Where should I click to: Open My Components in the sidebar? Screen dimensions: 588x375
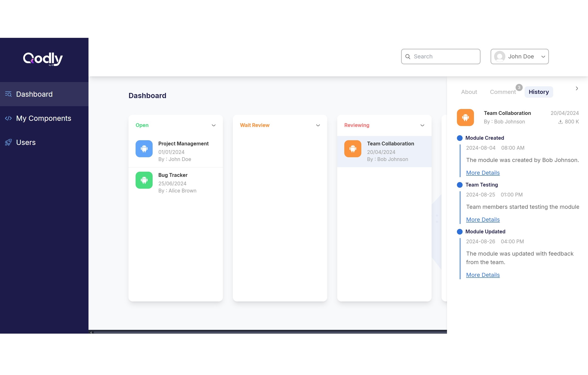[x=44, y=118]
